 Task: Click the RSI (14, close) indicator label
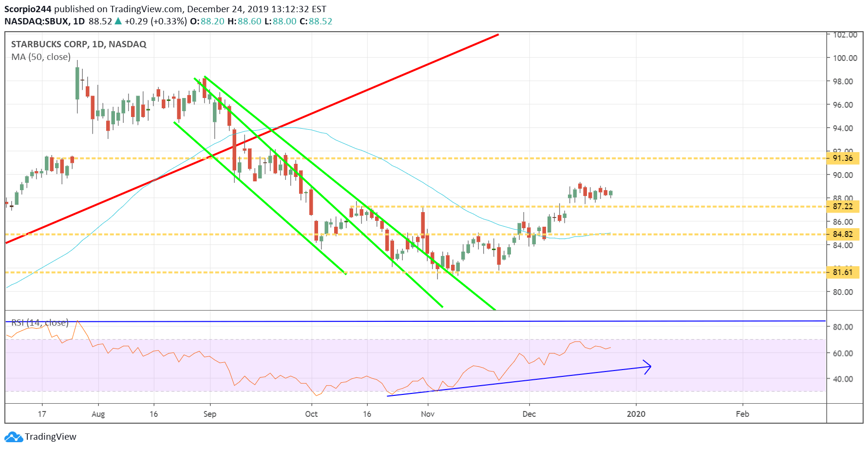point(40,323)
